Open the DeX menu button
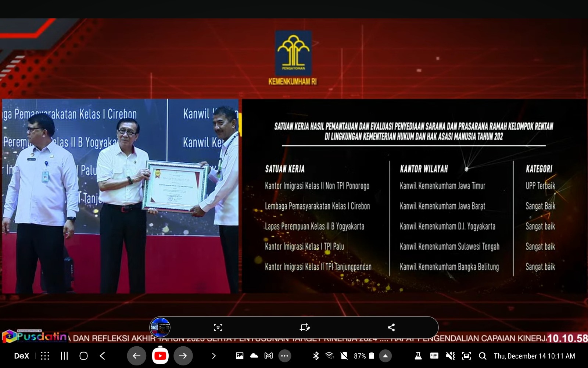 pos(21,356)
